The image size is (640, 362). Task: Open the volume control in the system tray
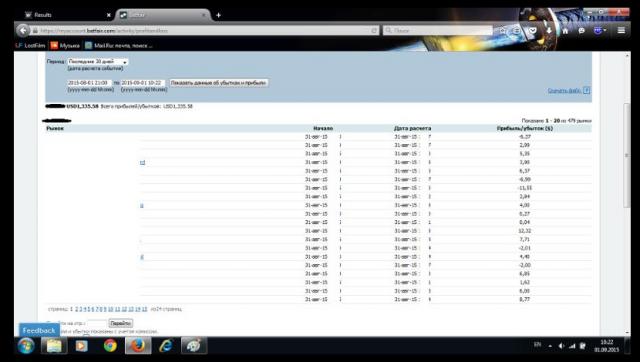[561, 346]
